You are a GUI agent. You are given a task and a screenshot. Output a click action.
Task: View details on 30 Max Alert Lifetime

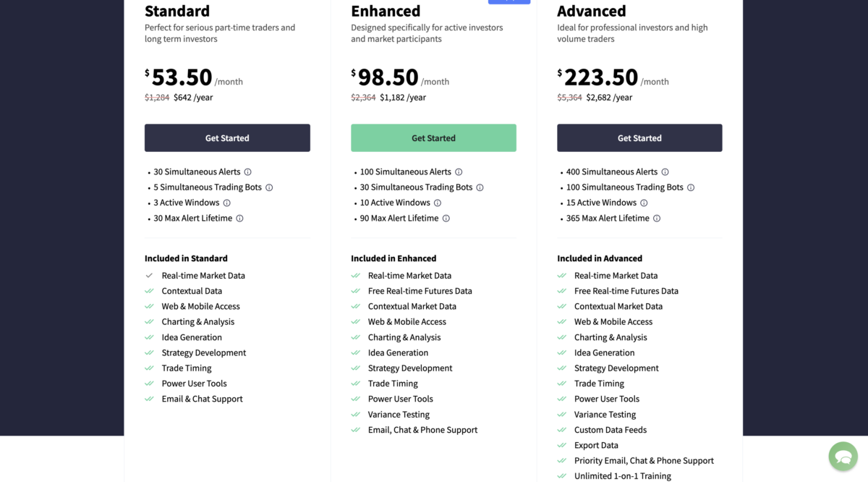pyautogui.click(x=240, y=218)
